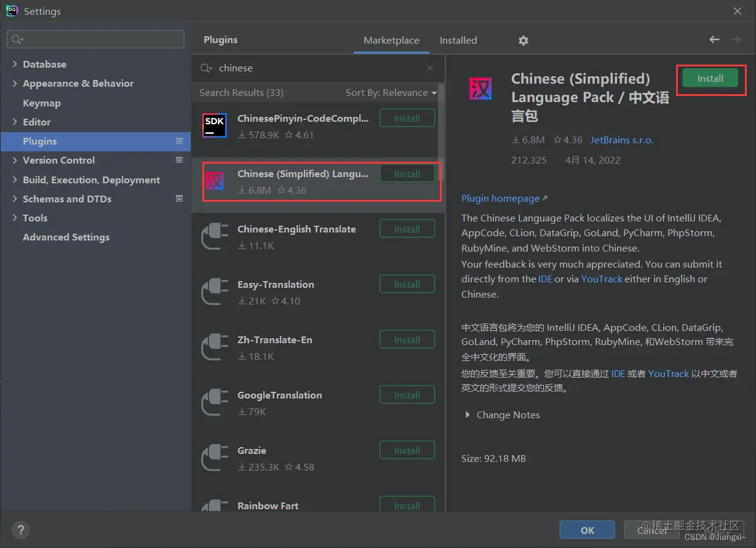Close the Settings dialog window
Viewport: 756px width, 548px height.
pos(738,11)
